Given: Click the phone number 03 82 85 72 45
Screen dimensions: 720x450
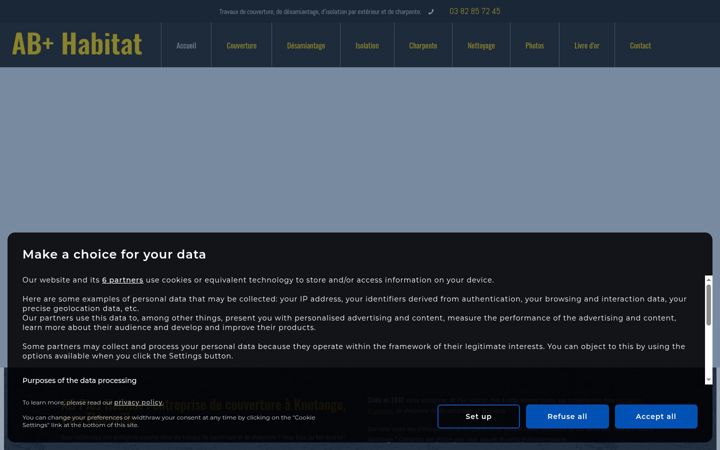Looking at the screenshot, I should pos(475,11).
